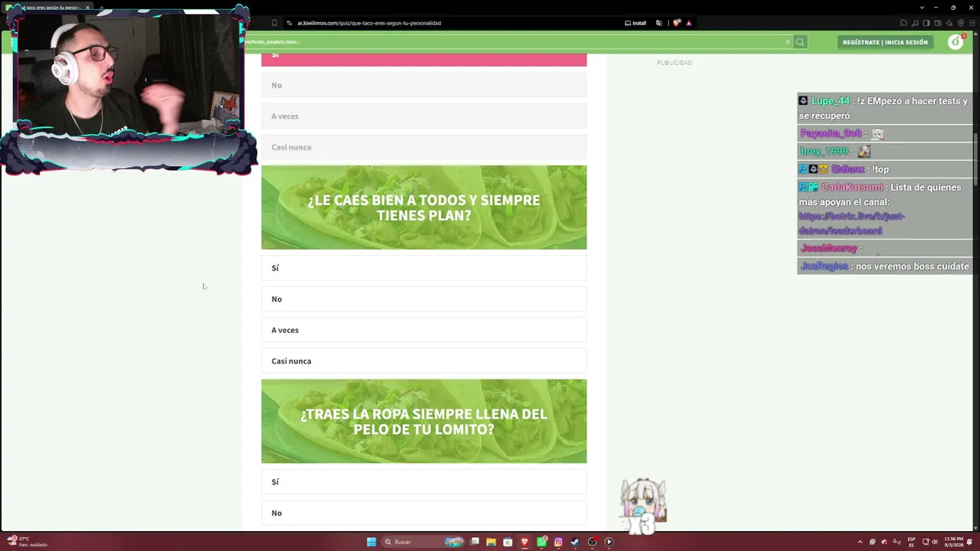This screenshot has width=980, height=551.
Task: Open the Windows Start menu
Action: pos(371,542)
